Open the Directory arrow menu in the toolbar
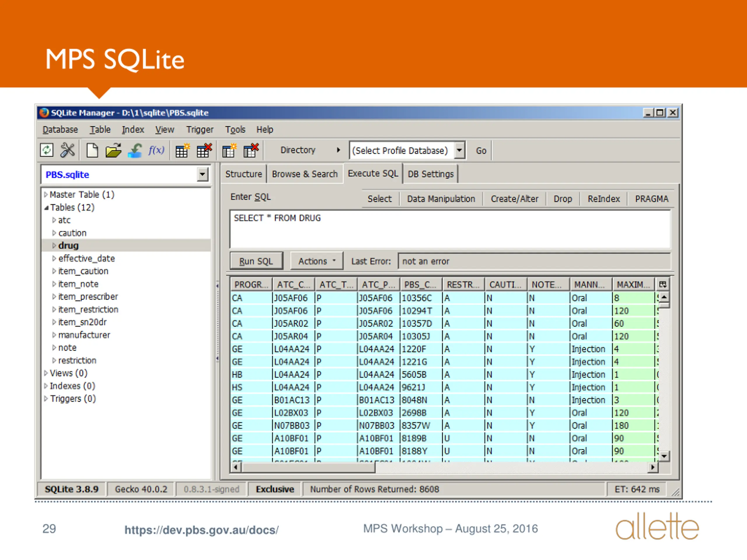 click(x=338, y=150)
